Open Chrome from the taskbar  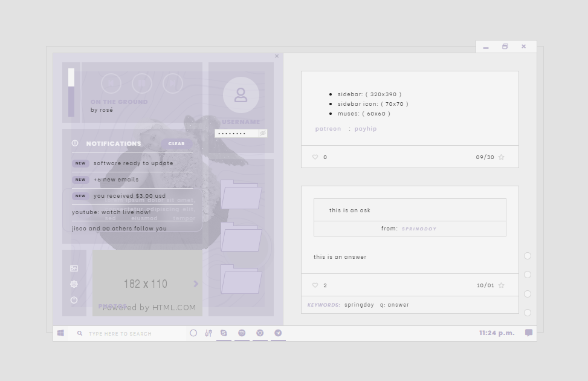coord(260,333)
